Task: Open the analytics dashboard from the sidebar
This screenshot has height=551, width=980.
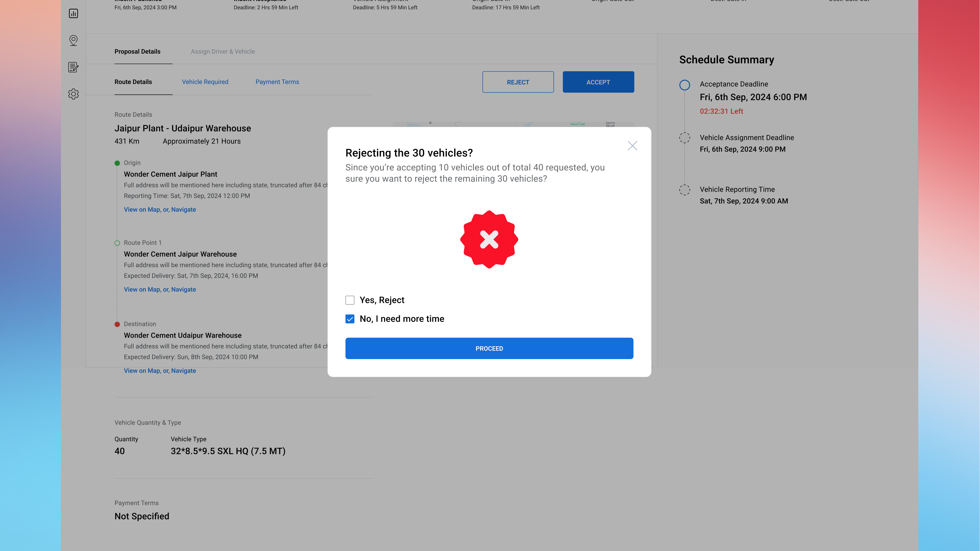Action: [x=73, y=13]
